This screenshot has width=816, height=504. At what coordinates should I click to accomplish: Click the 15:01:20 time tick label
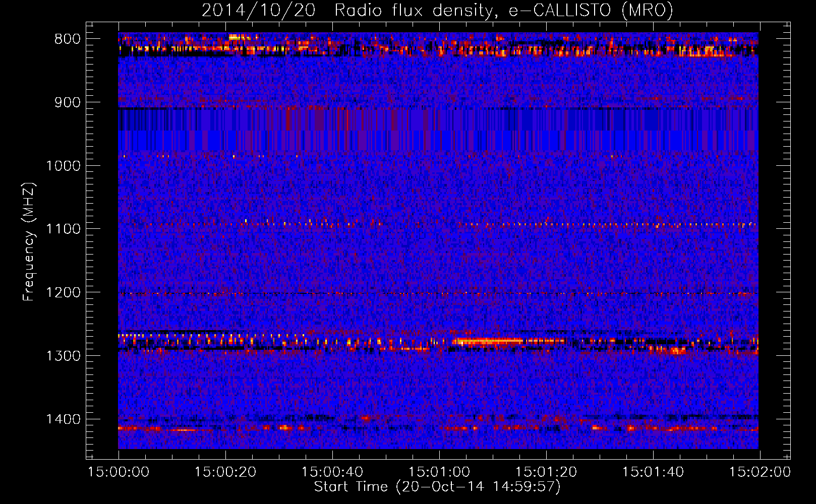(x=546, y=472)
